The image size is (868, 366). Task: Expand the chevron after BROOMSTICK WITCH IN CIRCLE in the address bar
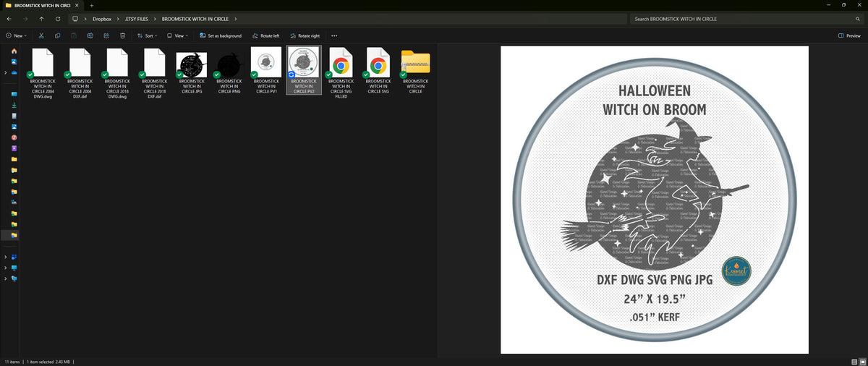[x=236, y=19]
